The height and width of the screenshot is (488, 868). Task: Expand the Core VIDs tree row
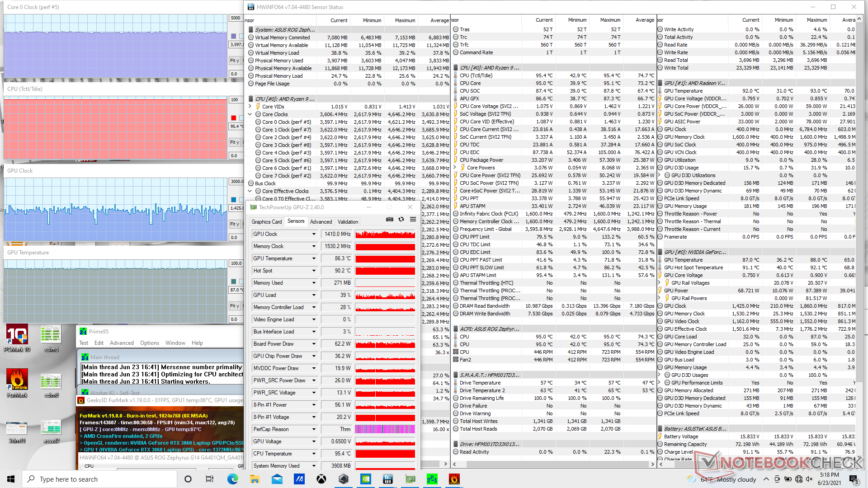click(x=250, y=107)
